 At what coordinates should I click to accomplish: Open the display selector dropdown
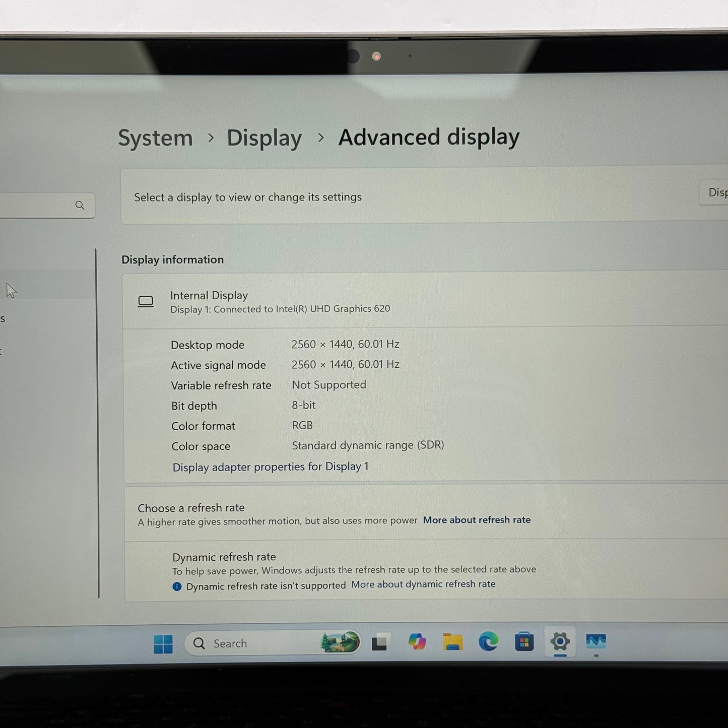(x=714, y=192)
